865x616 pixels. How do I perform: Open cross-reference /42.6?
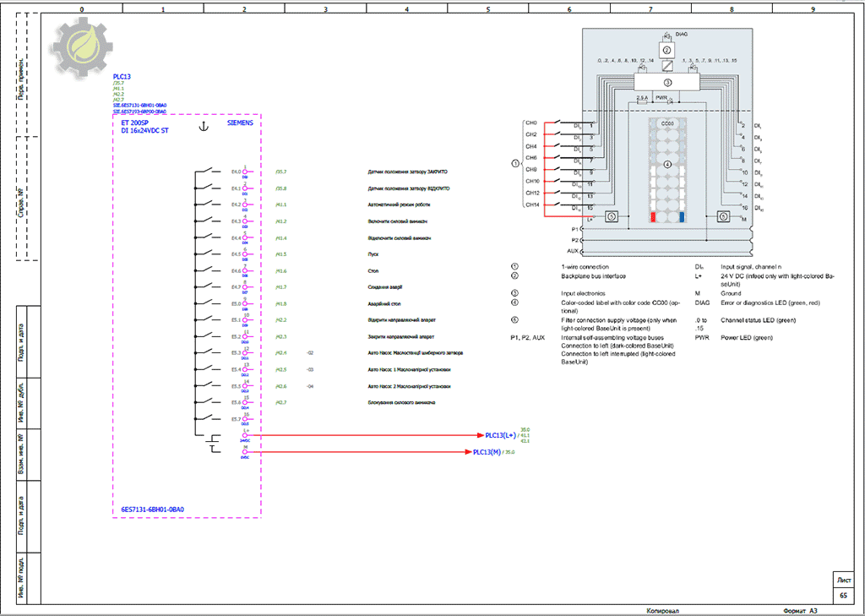[281, 386]
